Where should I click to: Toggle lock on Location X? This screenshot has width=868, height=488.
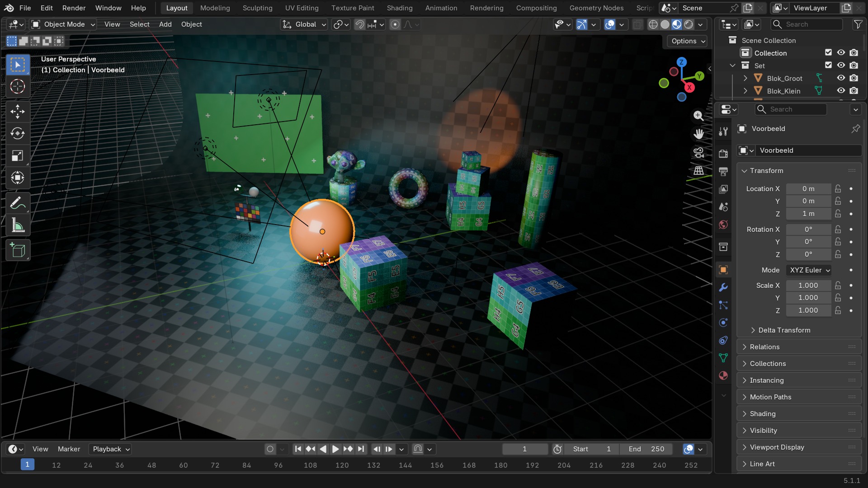click(838, 189)
